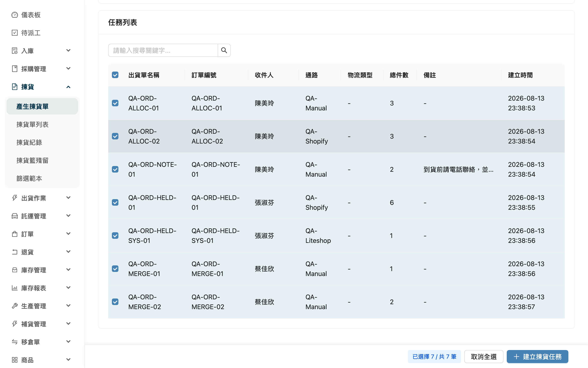Uncheck the QA-ORD-HELD-01 row checkbox
Viewport: 588px width, 368px height.
point(115,202)
